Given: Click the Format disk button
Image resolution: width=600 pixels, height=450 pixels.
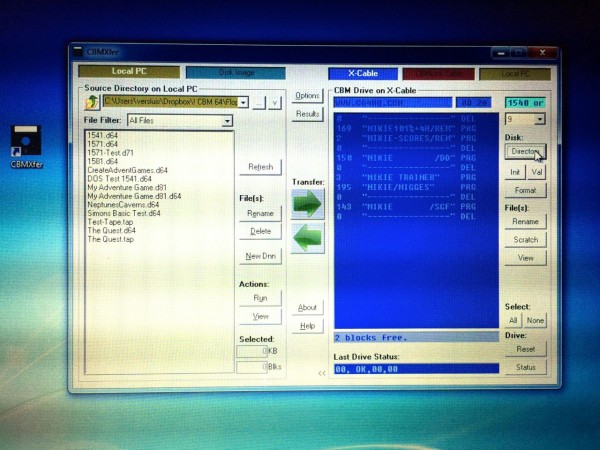Looking at the screenshot, I should click(525, 190).
